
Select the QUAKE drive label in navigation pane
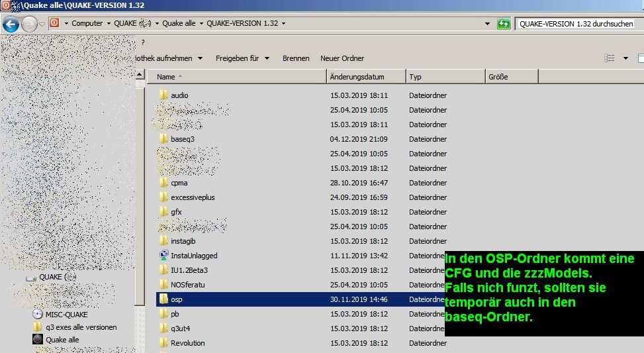click(x=58, y=277)
